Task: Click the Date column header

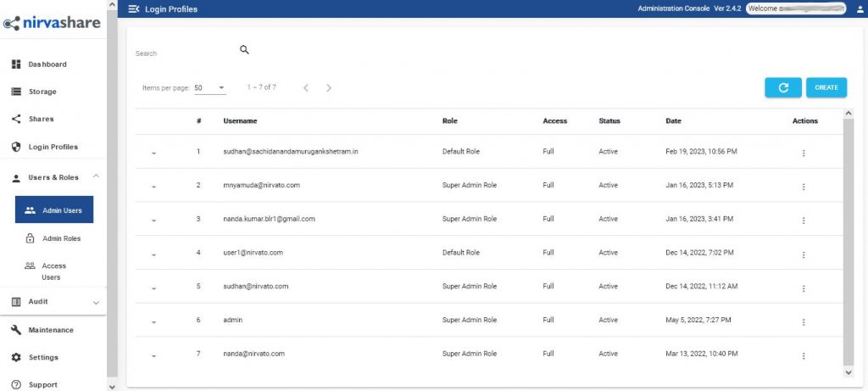Action: tap(673, 120)
